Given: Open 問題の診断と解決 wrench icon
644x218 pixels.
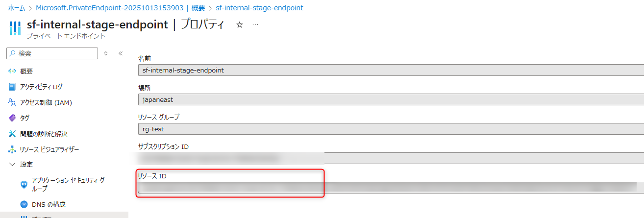Looking at the screenshot, I should point(13,134).
